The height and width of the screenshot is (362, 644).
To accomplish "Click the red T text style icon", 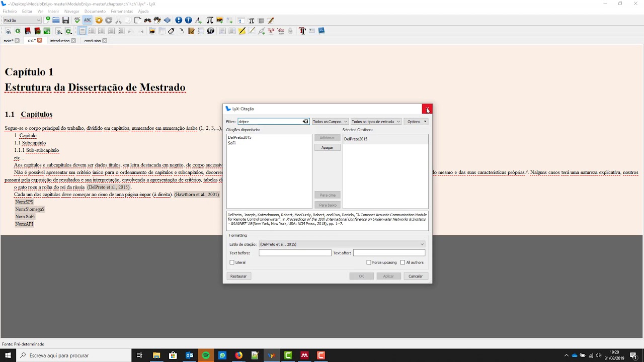I will pos(302,31).
